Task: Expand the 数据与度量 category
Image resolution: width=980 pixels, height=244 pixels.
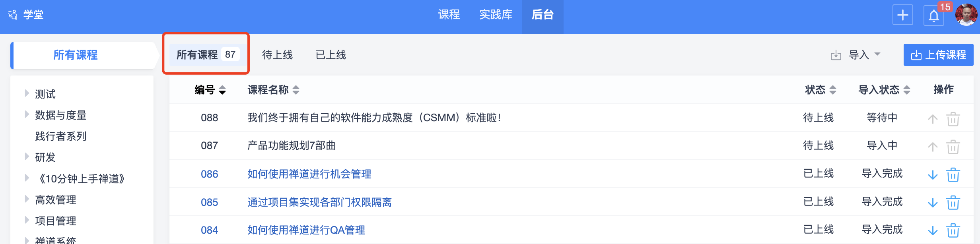Action: coord(27,114)
